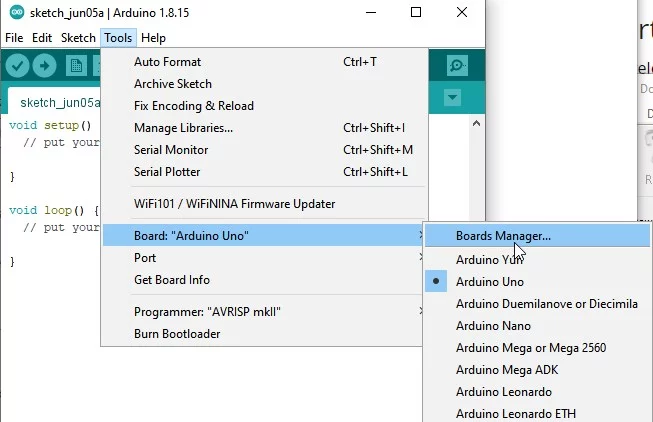Open Manage Libraries... entry
The image size is (653, 422).
click(x=265, y=128)
